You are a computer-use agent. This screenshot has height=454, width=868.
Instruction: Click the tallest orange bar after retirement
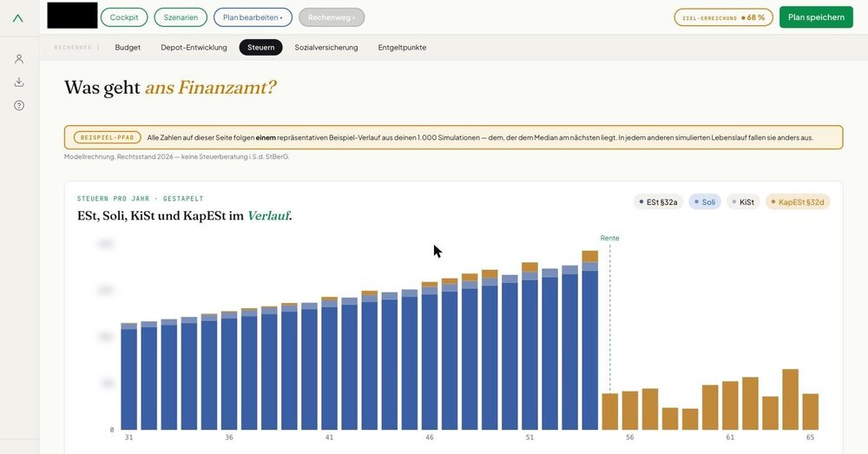coord(790,399)
